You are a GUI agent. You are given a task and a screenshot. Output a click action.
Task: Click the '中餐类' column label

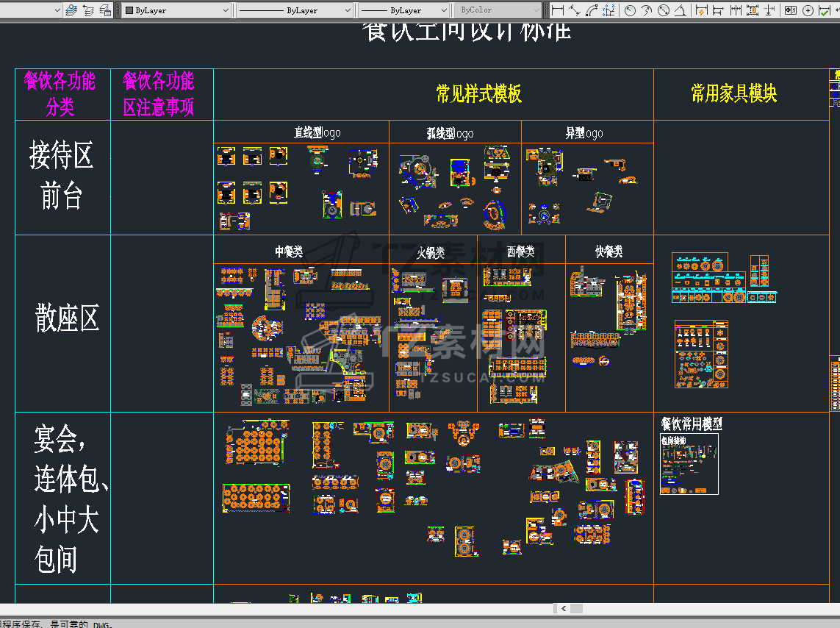point(289,251)
